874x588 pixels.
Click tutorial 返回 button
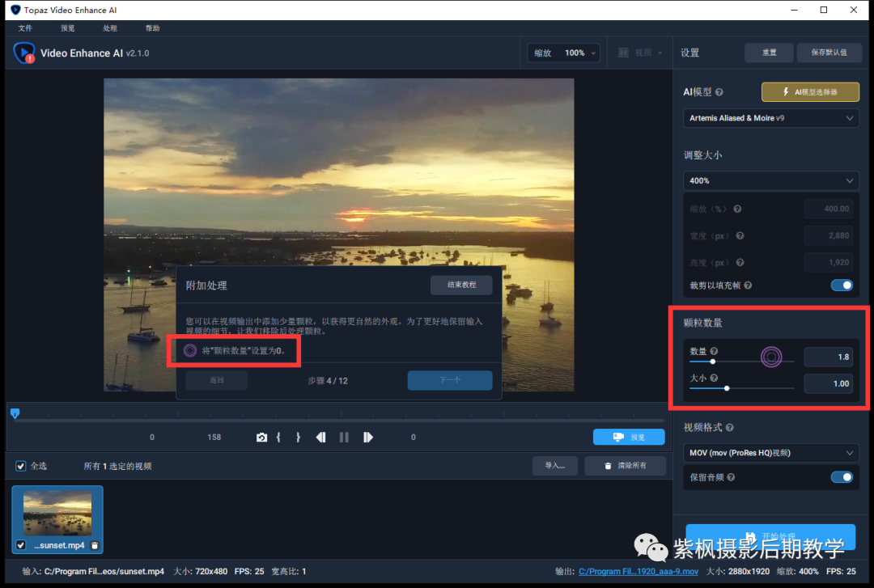click(216, 380)
